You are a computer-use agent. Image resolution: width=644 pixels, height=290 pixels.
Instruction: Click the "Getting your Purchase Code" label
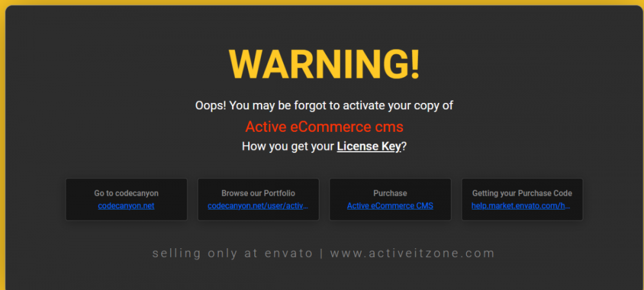click(522, 193)
